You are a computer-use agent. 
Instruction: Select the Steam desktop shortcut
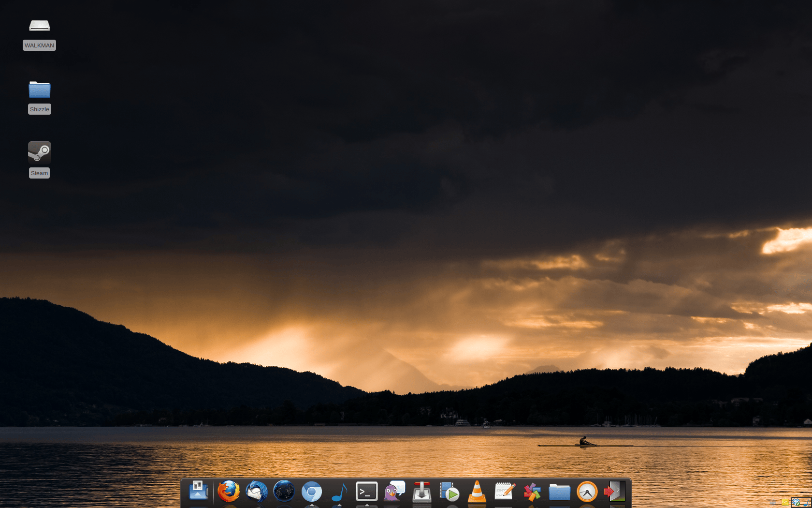pyautogui.click(x=39, y=153)
